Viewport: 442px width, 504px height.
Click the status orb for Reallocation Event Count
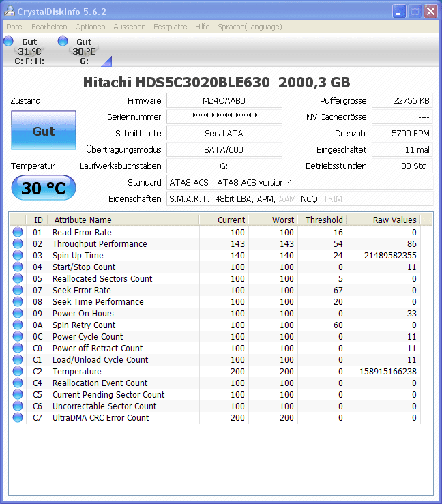click(18, 383)
